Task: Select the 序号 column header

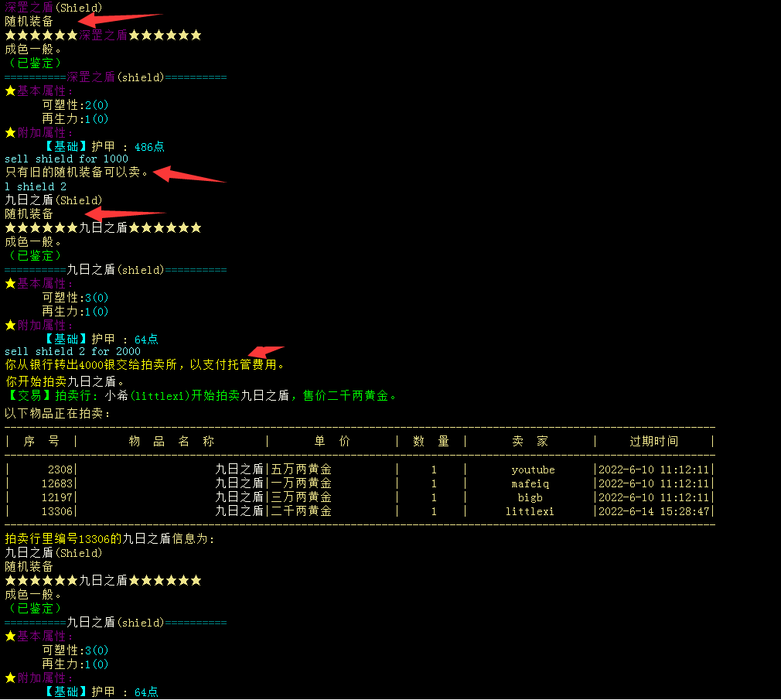Action: click(x=42, y=441)
